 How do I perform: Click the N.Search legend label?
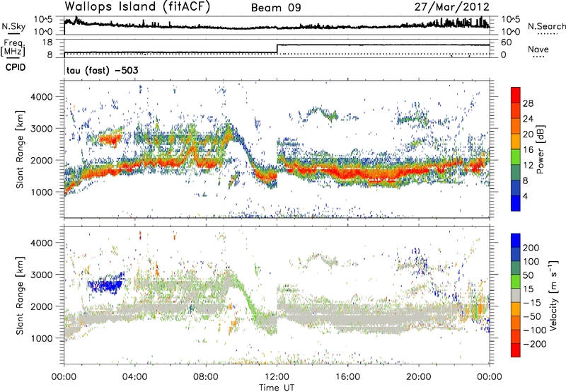click(546, 26)
